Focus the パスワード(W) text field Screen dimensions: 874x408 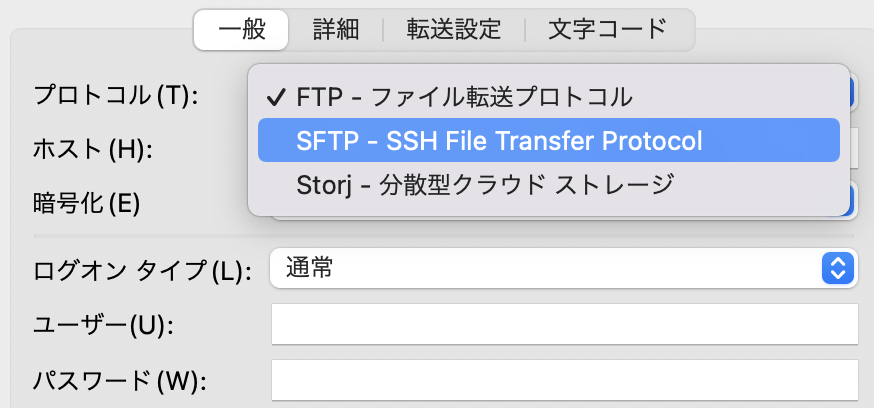coord(565,380)
